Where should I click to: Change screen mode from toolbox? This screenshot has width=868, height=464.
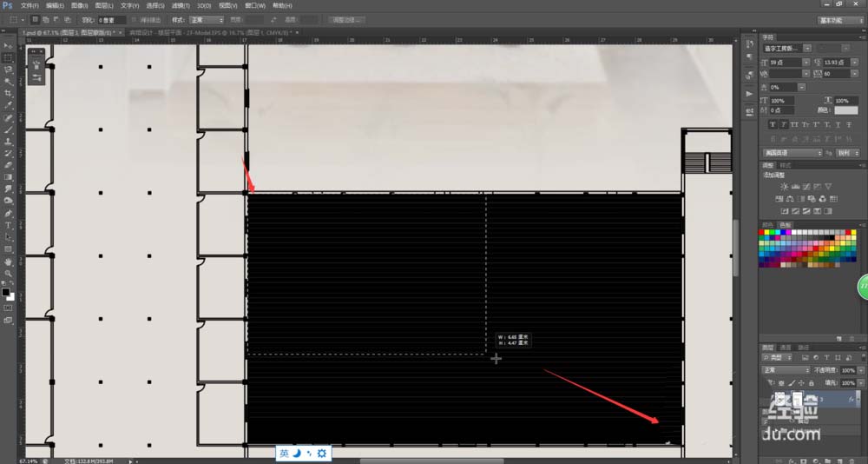pyautogui.click(x=9, y=320)
